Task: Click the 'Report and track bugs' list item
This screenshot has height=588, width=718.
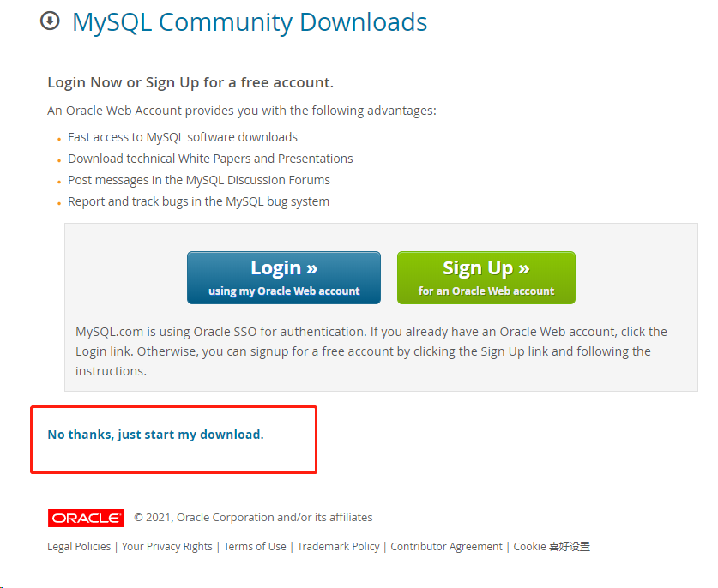Action: point(198,201)
